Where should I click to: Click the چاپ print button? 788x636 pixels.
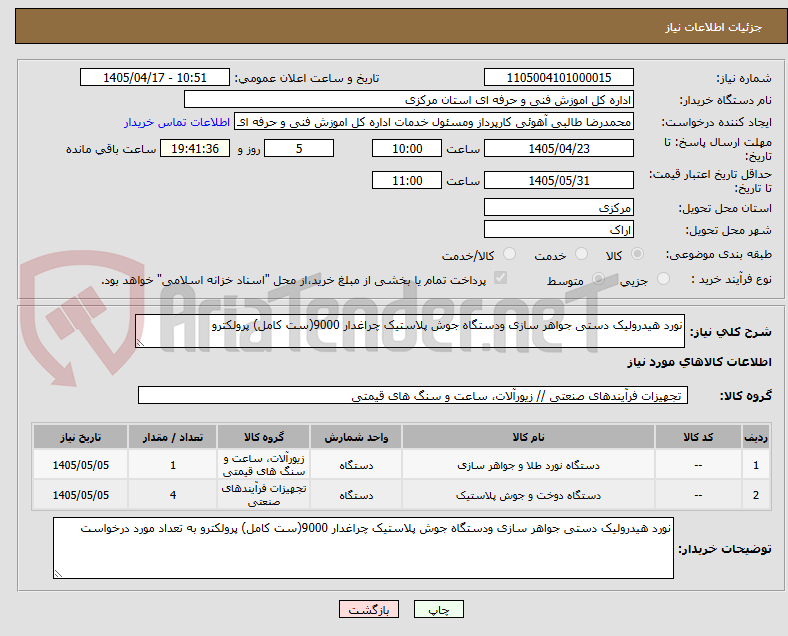[438, 609]
